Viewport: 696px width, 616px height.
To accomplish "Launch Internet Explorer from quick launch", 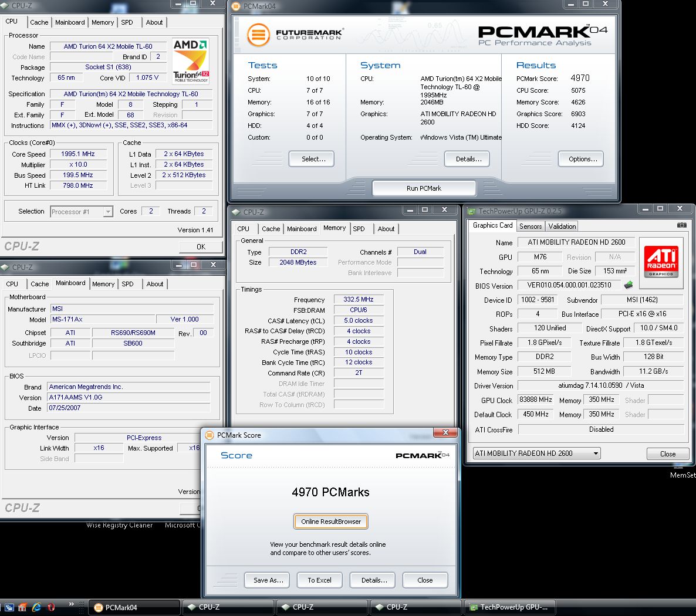I will pyautogui.click(x=36, y=607).
